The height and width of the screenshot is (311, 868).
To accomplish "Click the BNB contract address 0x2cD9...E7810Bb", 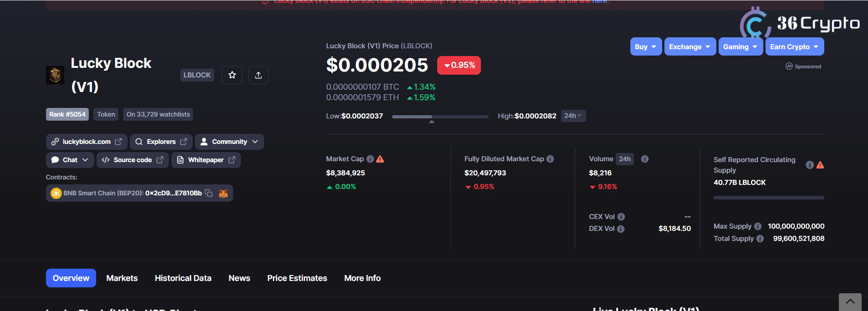I will [x=174, y=193].
